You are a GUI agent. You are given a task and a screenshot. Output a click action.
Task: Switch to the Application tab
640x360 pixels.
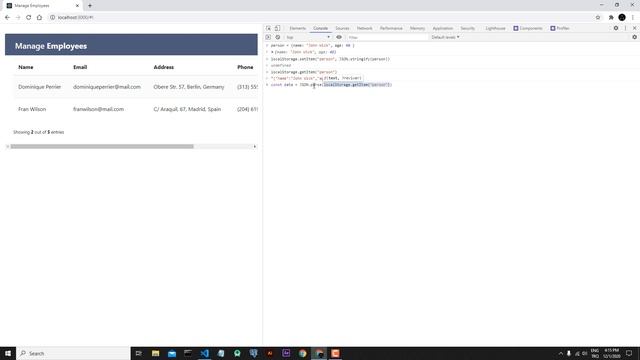(442, 28)
